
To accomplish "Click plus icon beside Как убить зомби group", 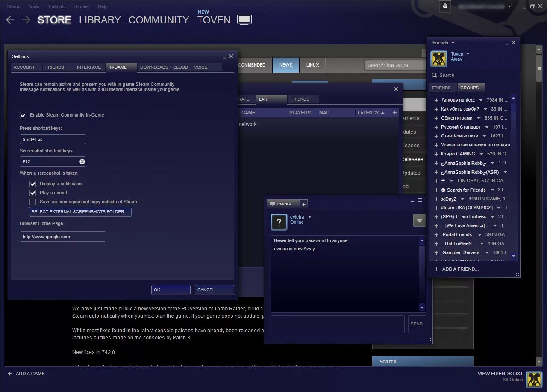I will (x=436, y=109).
